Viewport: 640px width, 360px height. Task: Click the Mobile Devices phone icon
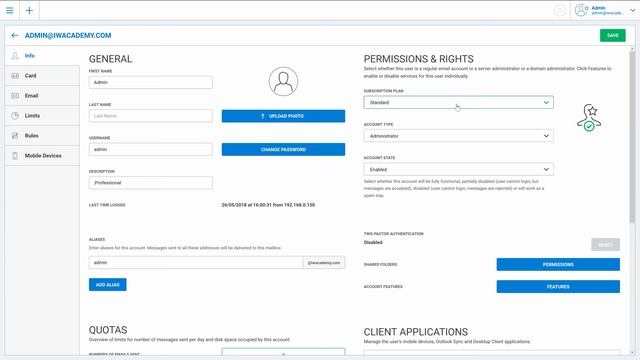[15, 156]
